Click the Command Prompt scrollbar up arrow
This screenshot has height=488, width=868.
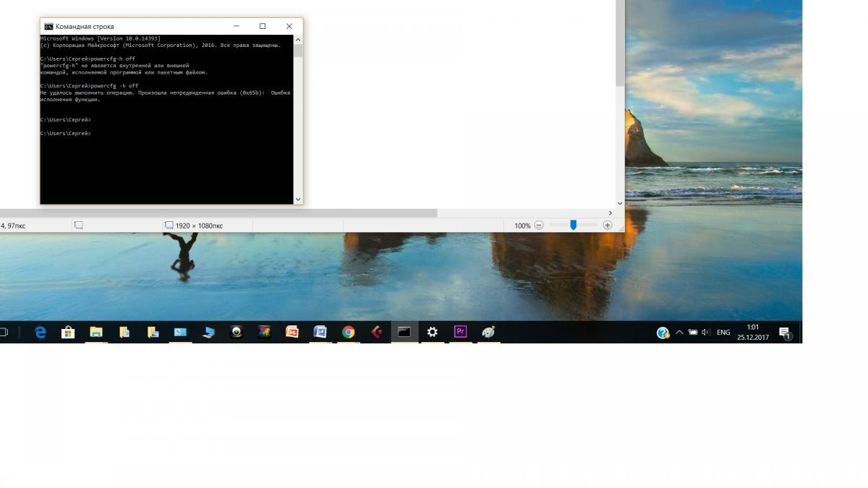pyautogui.click(x=298, y=39)
